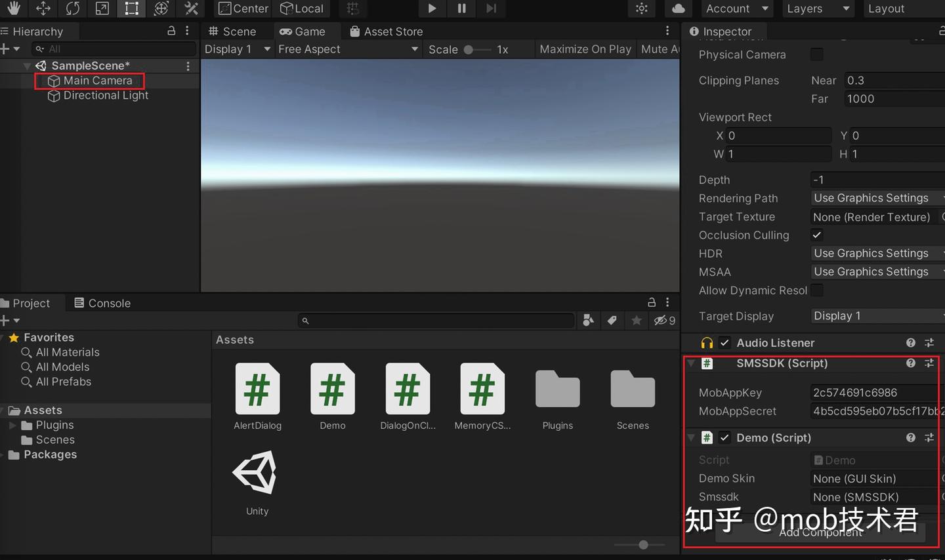Click the search-by-type icon in Project panel
Viewport: 945px width, 560px height.
(588, 320)
